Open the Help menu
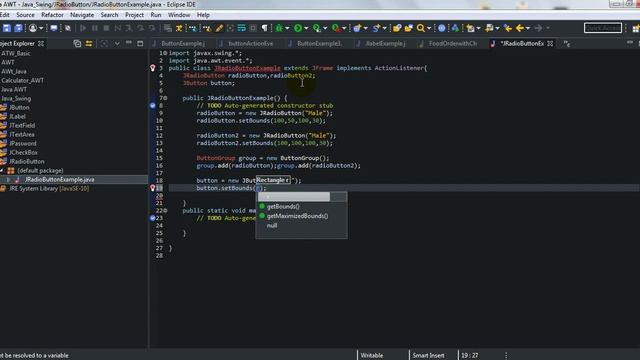640x360 pixels. coord(203,15)
